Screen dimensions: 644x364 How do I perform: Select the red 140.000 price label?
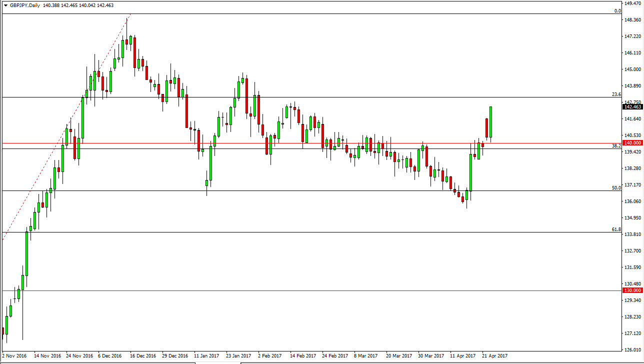coord(632,143)
